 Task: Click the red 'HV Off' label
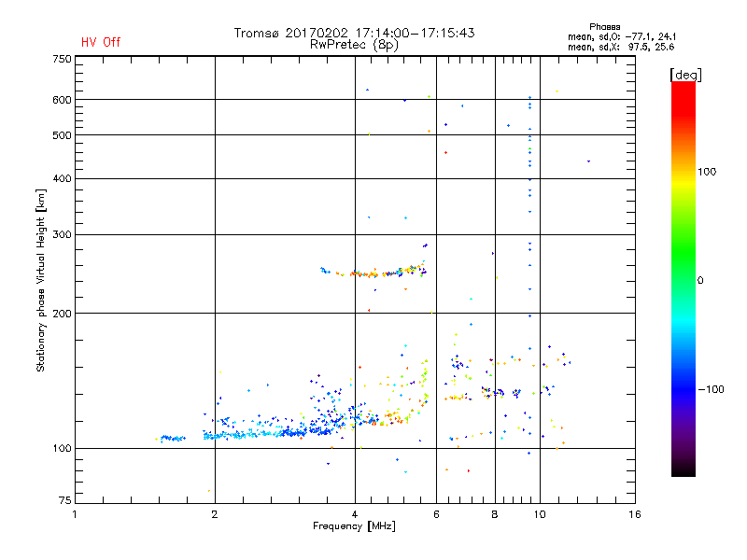coord(101,42)
